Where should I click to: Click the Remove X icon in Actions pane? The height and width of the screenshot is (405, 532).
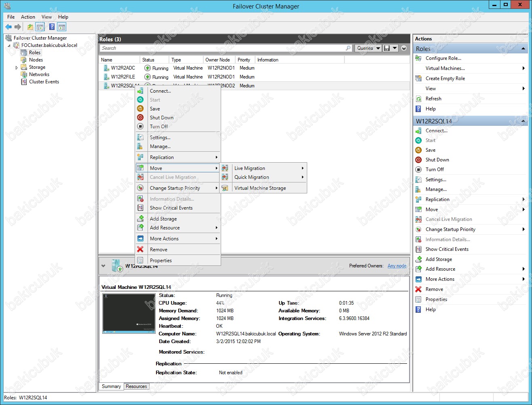pos(419,289)
